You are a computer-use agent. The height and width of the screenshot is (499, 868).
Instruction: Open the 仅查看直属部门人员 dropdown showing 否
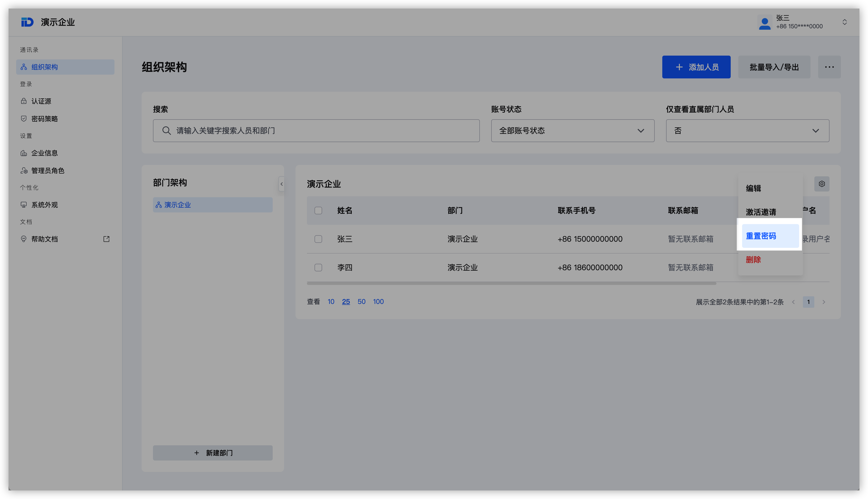747,131
